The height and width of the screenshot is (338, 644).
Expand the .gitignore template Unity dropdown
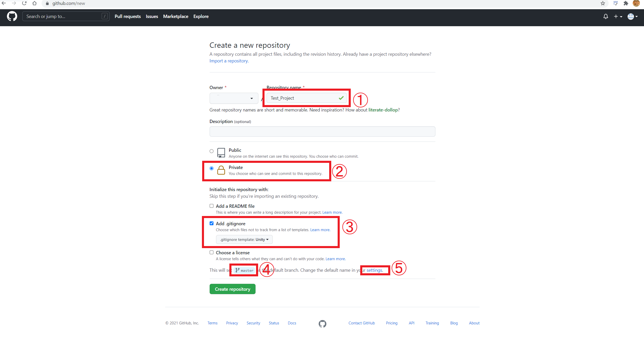pos(244,240)
